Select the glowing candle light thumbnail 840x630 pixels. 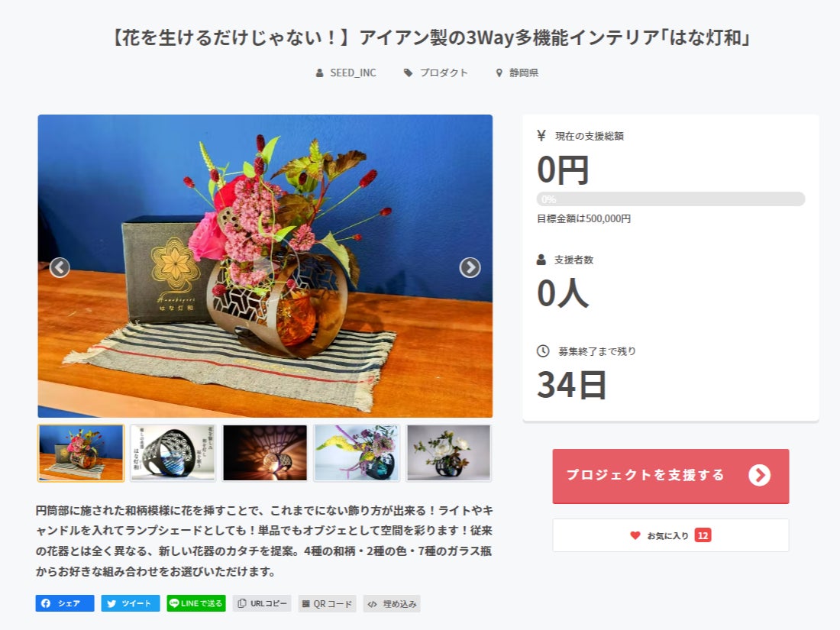point(265,453)
